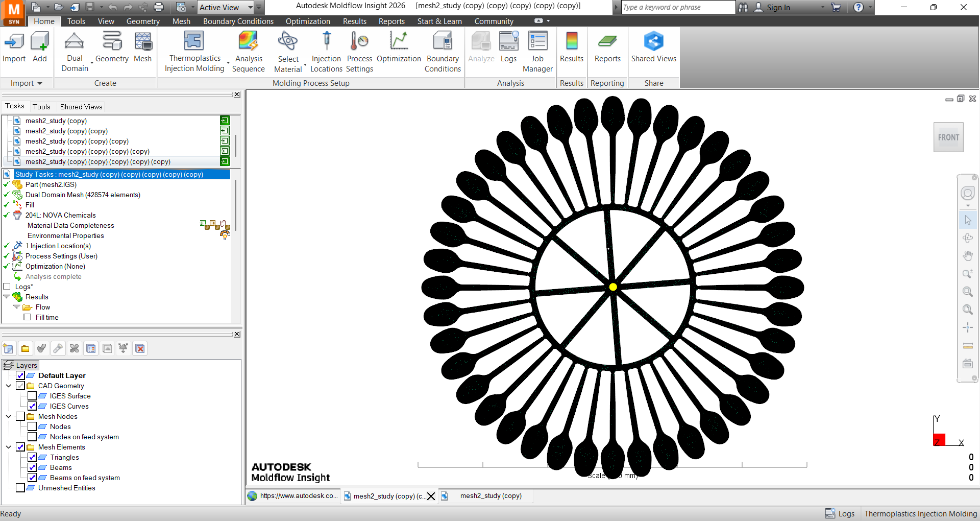The width and height of the screenshot is (980, 521).
Task: Open Process Settings wizard
Action: 359,52
